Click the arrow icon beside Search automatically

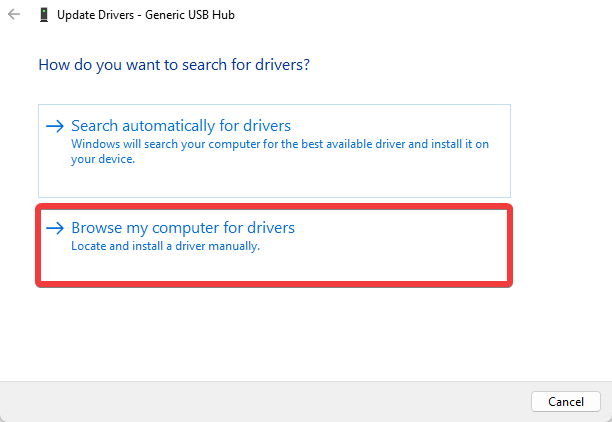(55, 126)
